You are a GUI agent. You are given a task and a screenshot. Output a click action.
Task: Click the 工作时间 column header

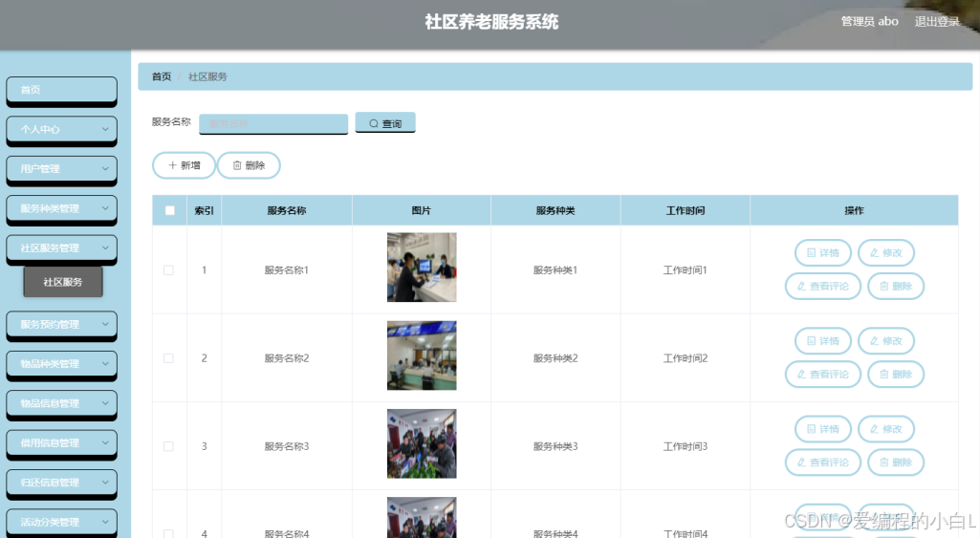coord(686,210)
